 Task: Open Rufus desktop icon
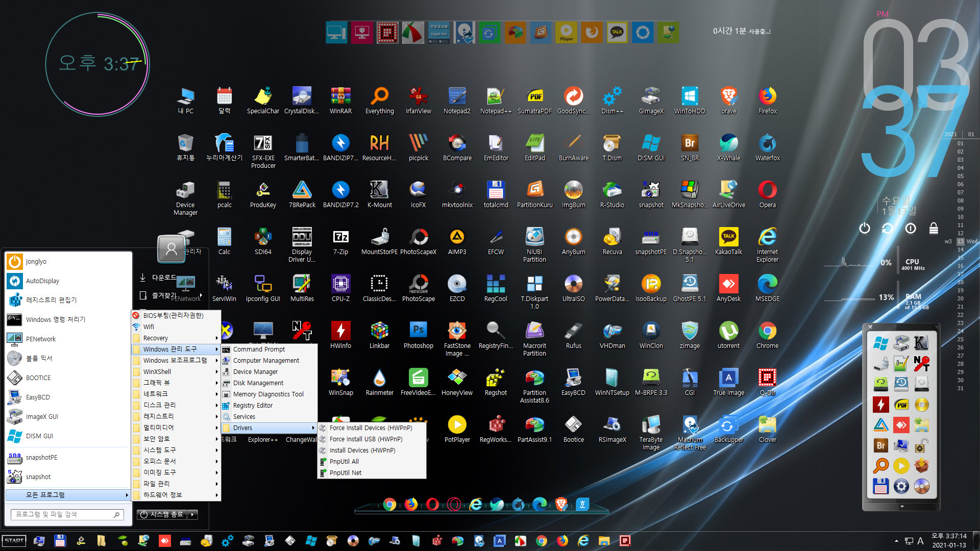[573, 335]
